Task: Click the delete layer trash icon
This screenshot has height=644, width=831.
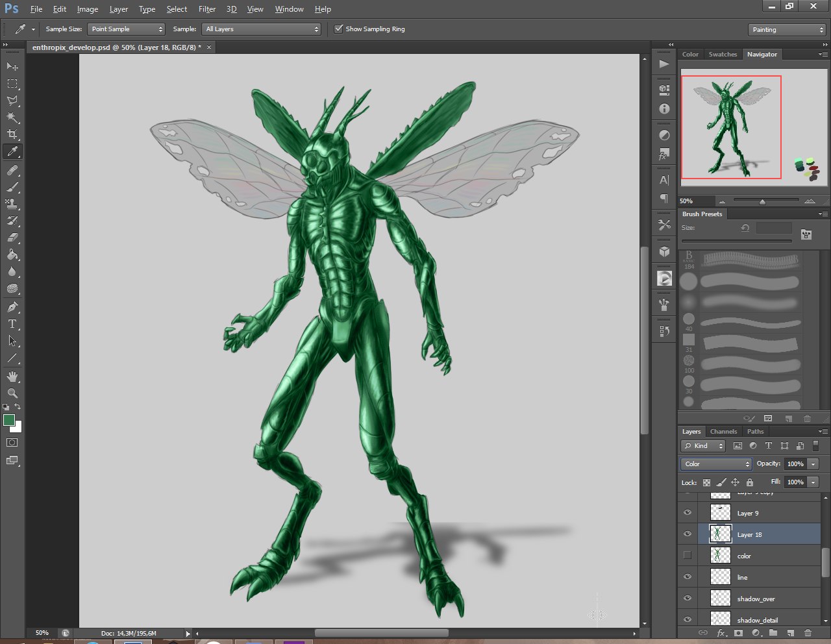Action: [x=808, y=633]
